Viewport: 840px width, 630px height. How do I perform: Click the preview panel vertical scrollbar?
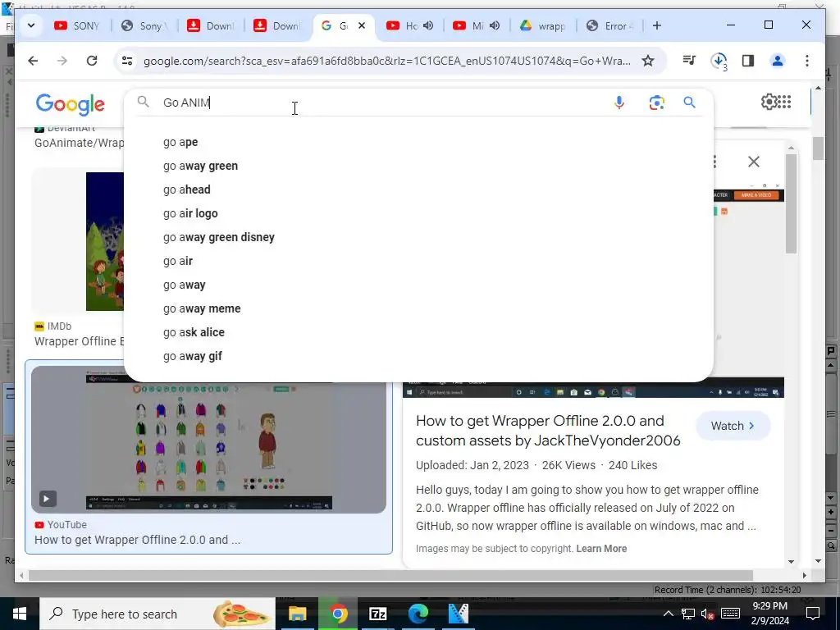[x=792, y=203]
